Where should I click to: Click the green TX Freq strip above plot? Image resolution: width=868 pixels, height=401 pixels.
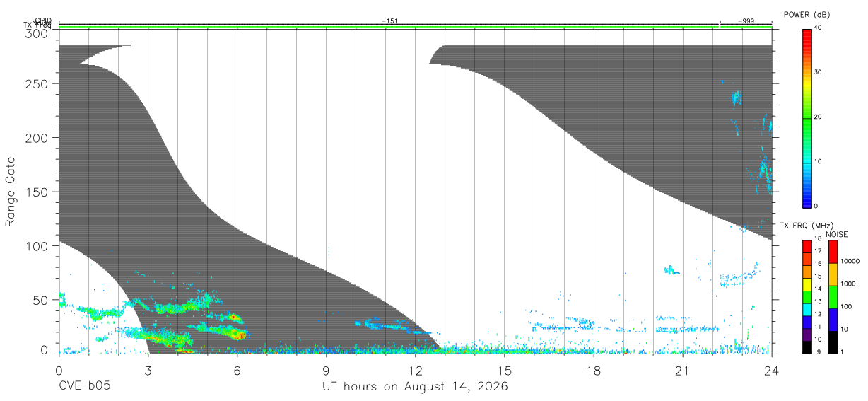416,28
